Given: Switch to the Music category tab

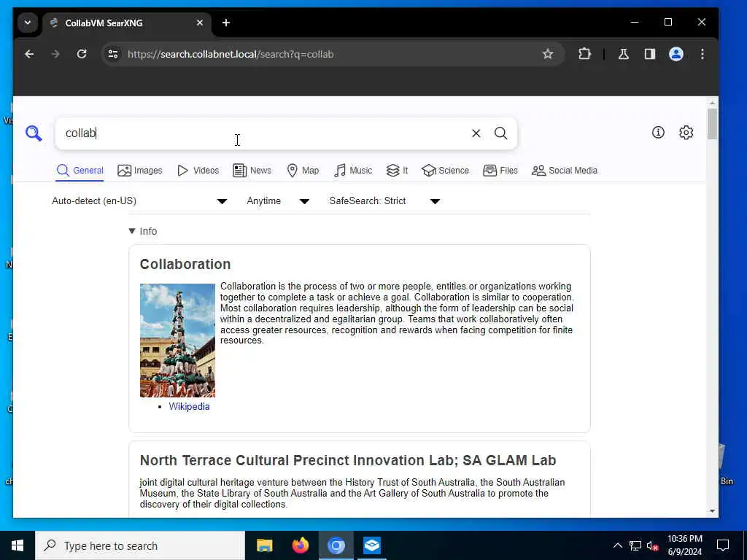Looking at the screenshot, I should [x=353, y=171].
